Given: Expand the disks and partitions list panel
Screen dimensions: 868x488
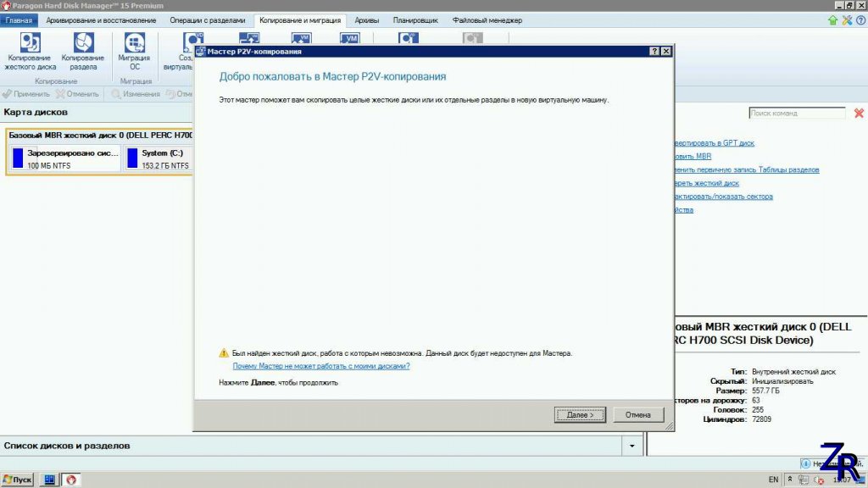Looking at the screenshot, I should [632, 445].
